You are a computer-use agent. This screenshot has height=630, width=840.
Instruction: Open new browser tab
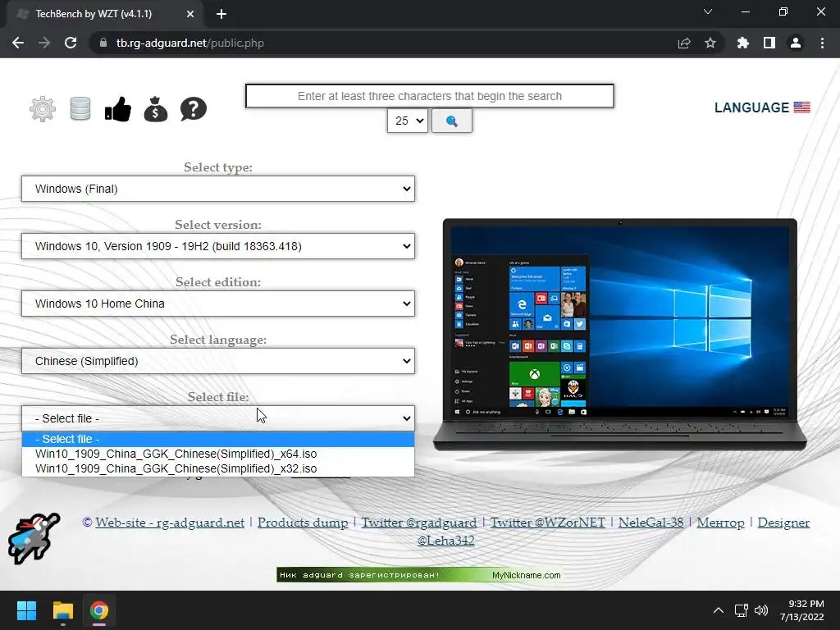point(221,14)
